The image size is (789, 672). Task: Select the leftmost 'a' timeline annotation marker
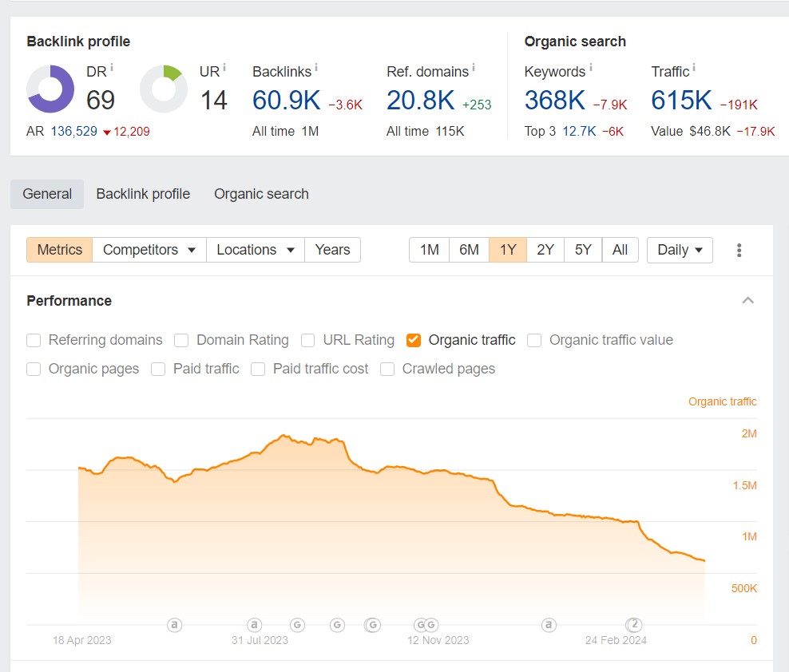click(175, 625)
